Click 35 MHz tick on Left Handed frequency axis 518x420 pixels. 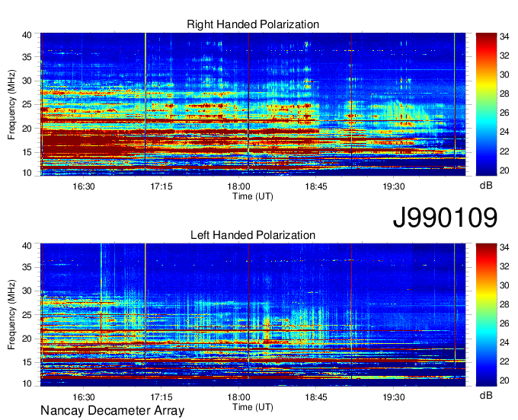(x=27, y=267)
